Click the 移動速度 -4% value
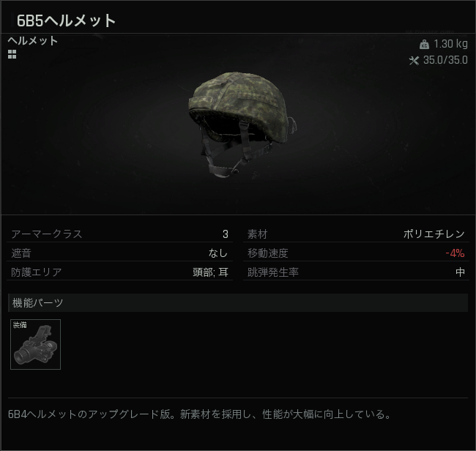This screenshot has height=451, width=476. click(455, 253)
